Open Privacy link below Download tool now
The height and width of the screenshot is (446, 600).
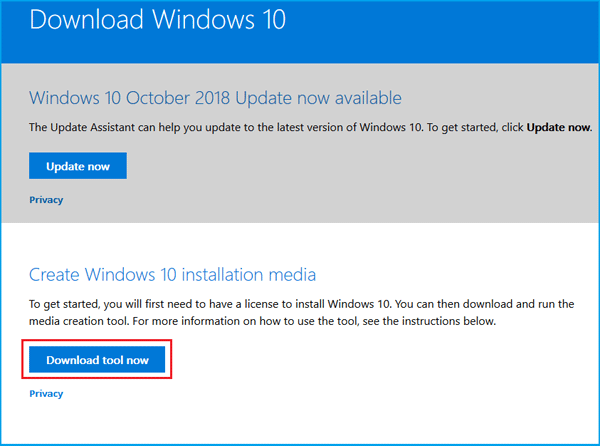(46, 394)
